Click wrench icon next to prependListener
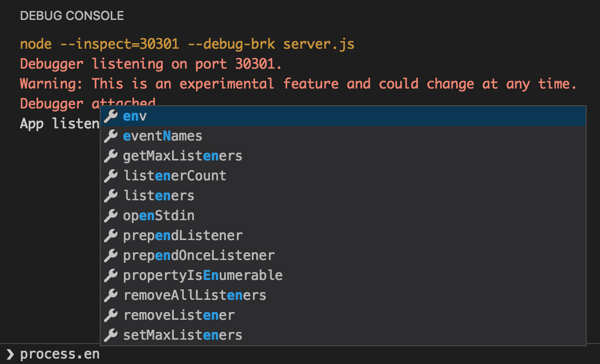600x364 pixels. [111, 236]
